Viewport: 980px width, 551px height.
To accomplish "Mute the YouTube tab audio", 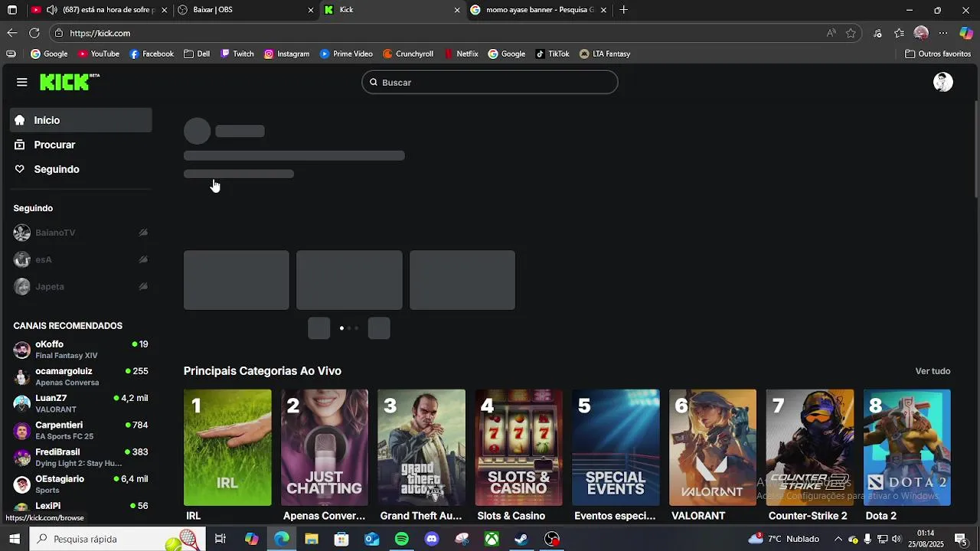I will pos(51,10).
